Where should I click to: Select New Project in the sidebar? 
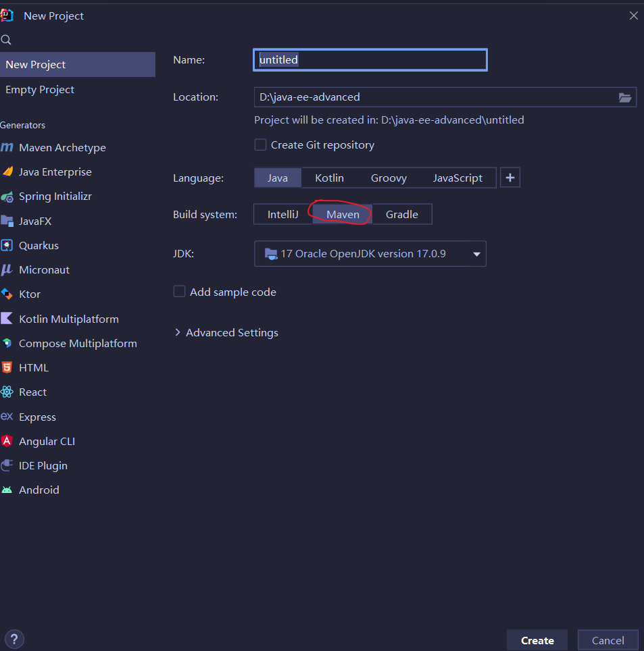(x=78, y=65)
